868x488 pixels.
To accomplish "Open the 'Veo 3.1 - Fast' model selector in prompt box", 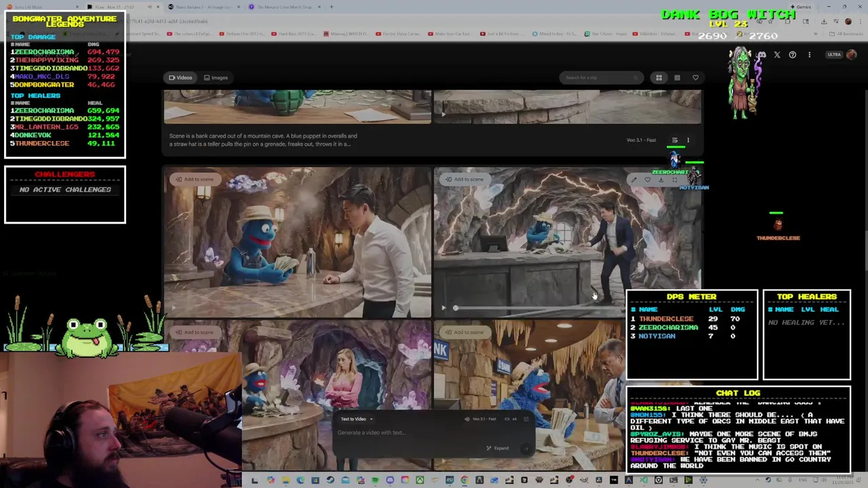I will pyautogui.click(x=481, y=419).
